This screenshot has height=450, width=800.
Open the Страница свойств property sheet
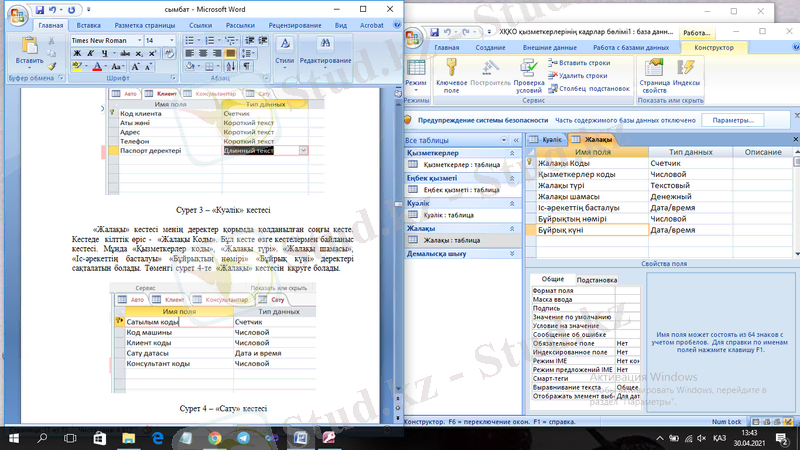point(655,68)
